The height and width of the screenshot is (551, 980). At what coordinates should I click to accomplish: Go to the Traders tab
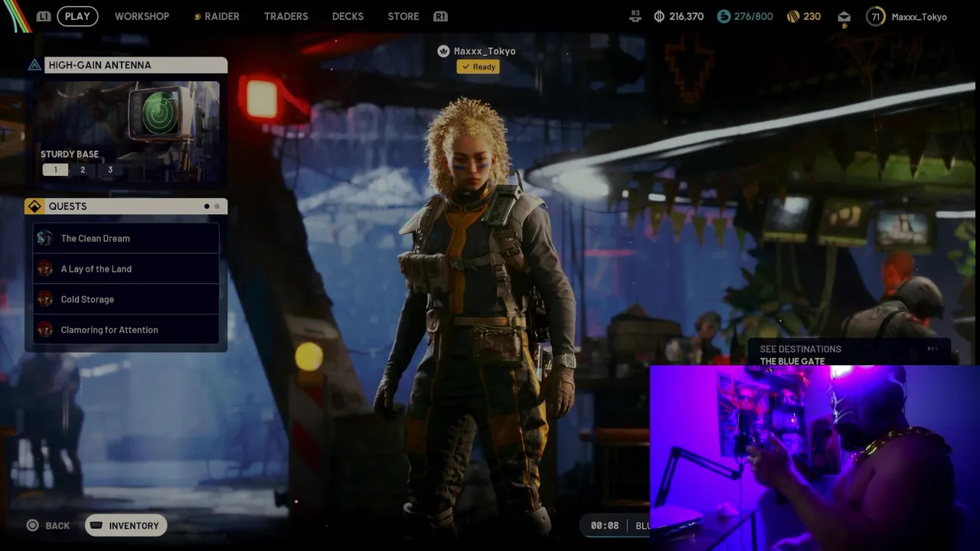286,16
